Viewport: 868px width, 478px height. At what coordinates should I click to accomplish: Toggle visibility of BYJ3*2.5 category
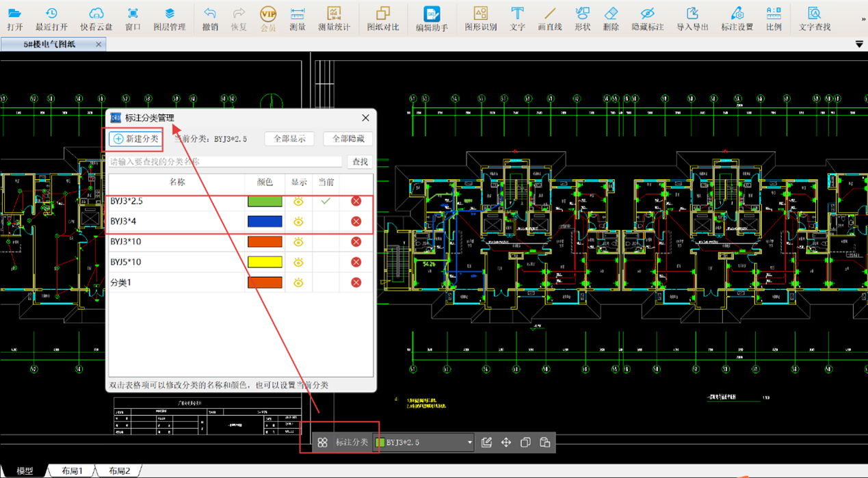tap(298, 201)
